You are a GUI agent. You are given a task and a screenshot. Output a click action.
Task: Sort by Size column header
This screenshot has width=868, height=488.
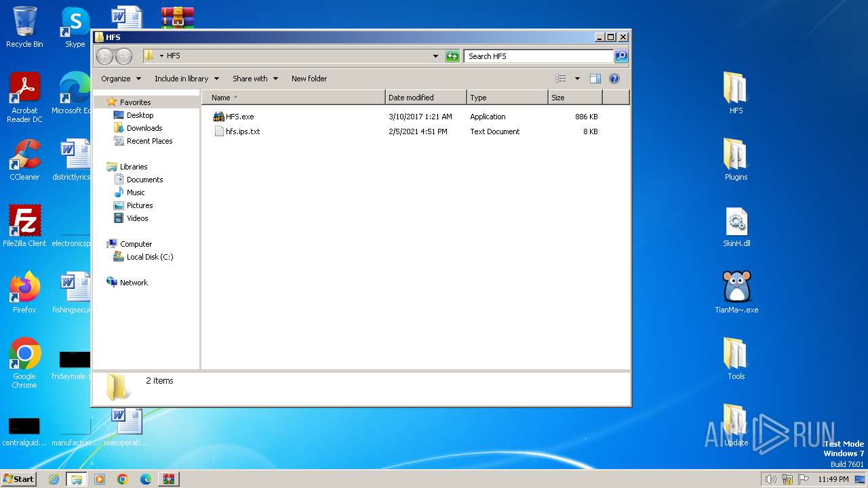coord(575,98)
